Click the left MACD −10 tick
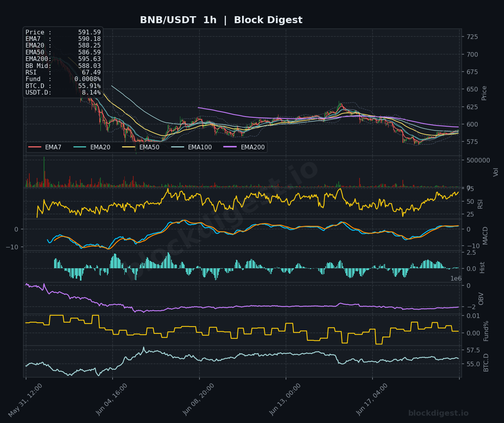 click(x=12, y=247)
